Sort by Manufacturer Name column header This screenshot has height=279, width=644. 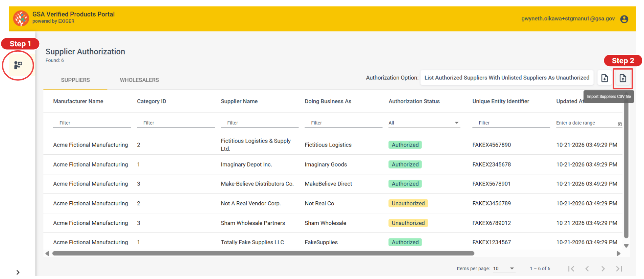(78, 101)
